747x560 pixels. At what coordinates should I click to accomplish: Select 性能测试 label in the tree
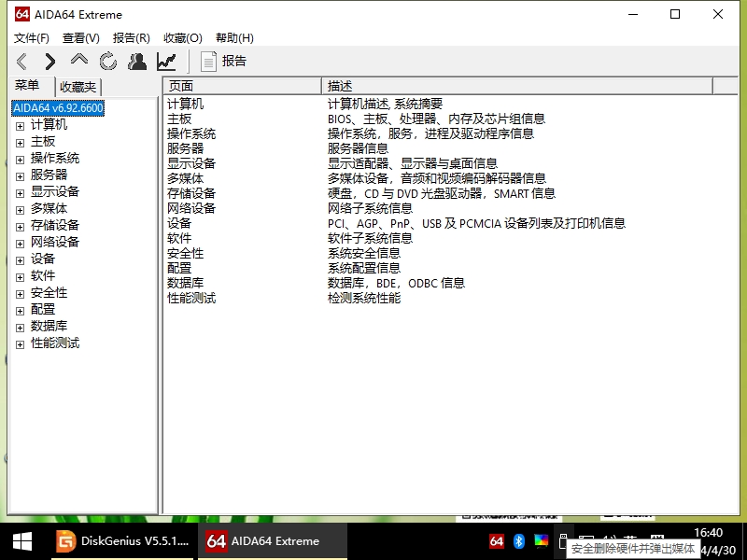[55, 343]
